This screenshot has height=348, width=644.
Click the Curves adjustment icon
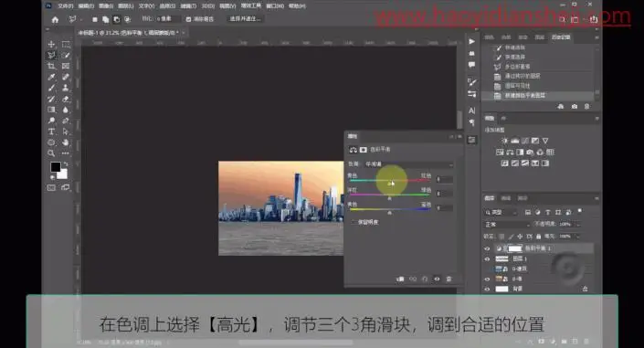(525, 141)
